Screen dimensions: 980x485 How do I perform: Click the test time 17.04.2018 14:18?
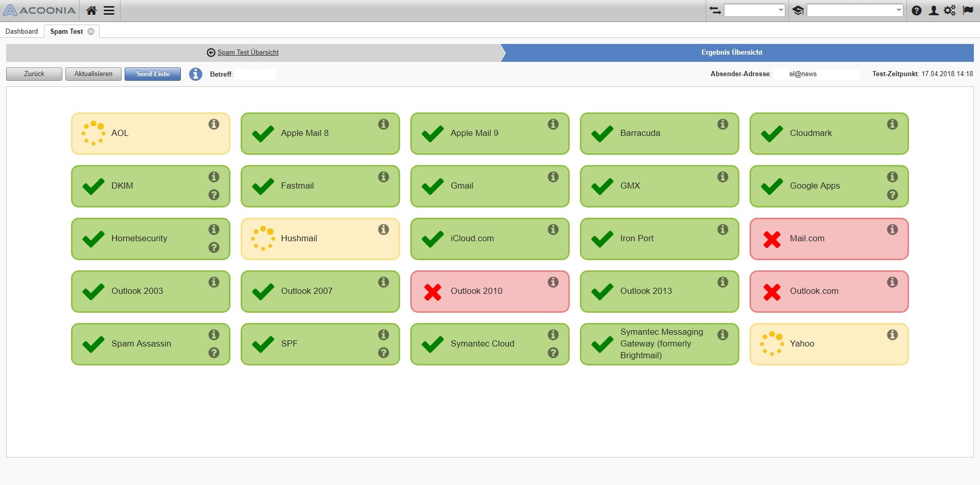pos(947,74)
